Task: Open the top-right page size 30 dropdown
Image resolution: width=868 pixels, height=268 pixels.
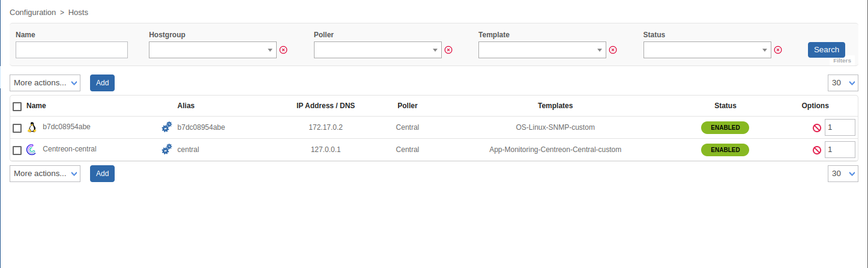Action: 843,83
